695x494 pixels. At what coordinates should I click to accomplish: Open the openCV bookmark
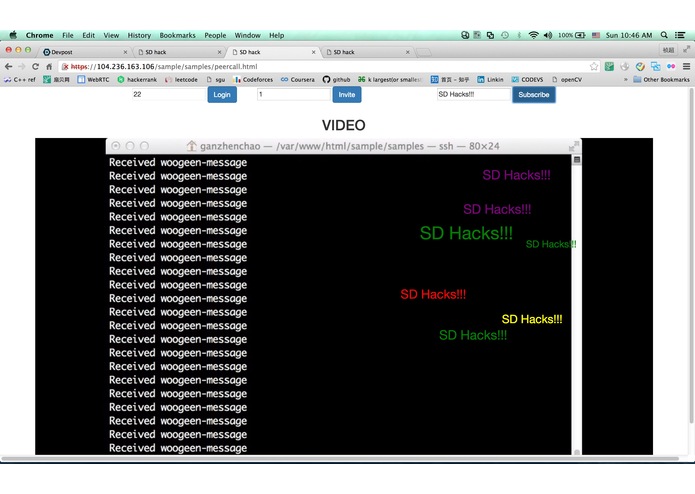(567, 79)
